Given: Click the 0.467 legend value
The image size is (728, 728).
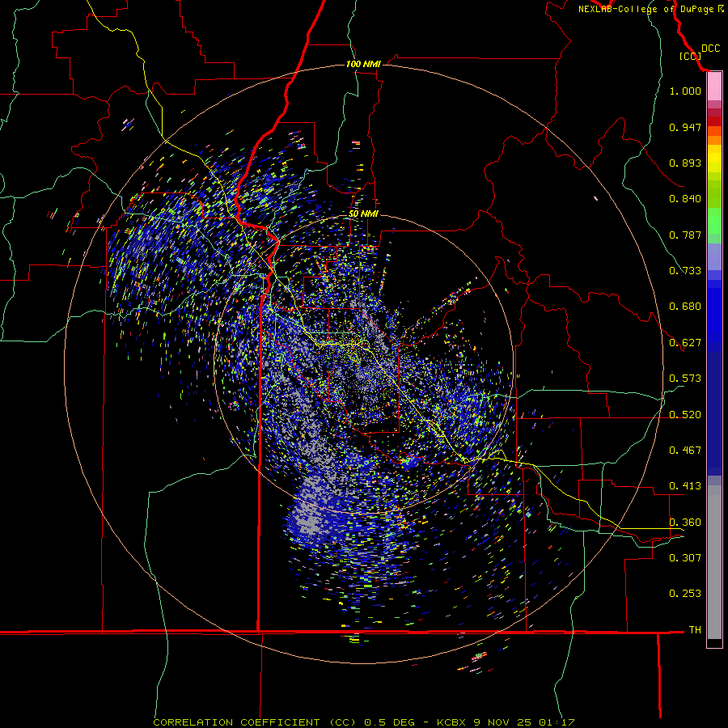Looking at the screenshot, I should [685, 451].
